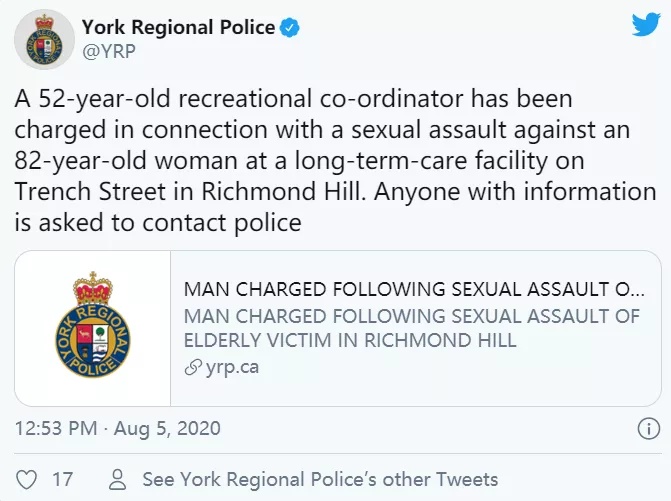
Task: Click the truncated card headline MAN CHARGED FOLLOWING
Action: click(414, 289)
